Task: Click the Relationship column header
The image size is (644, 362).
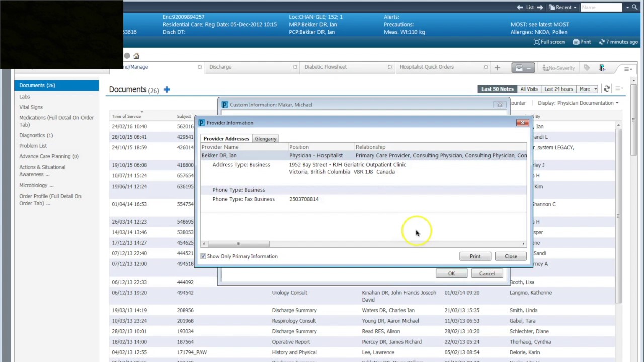Action: [x=370, y=147]
